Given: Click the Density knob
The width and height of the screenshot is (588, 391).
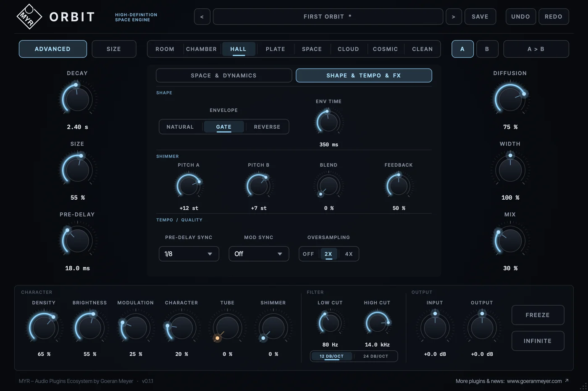Looking at the screenshot, I should point(44,328).
